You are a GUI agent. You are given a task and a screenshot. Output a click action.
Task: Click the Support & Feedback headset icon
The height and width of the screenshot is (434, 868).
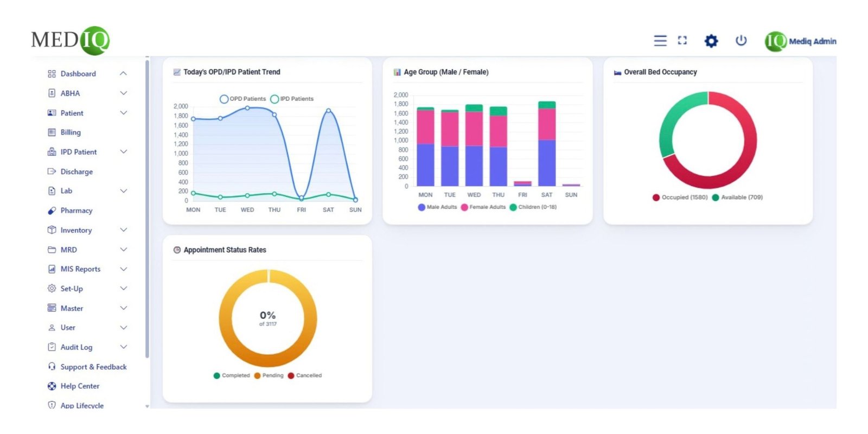coord(52,367)
